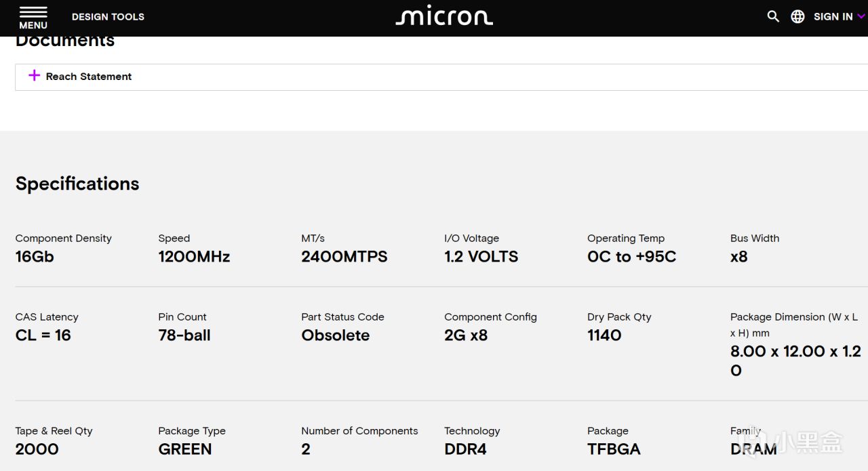
Task: Click the DDR4 technology value
Action: [465, 449]
